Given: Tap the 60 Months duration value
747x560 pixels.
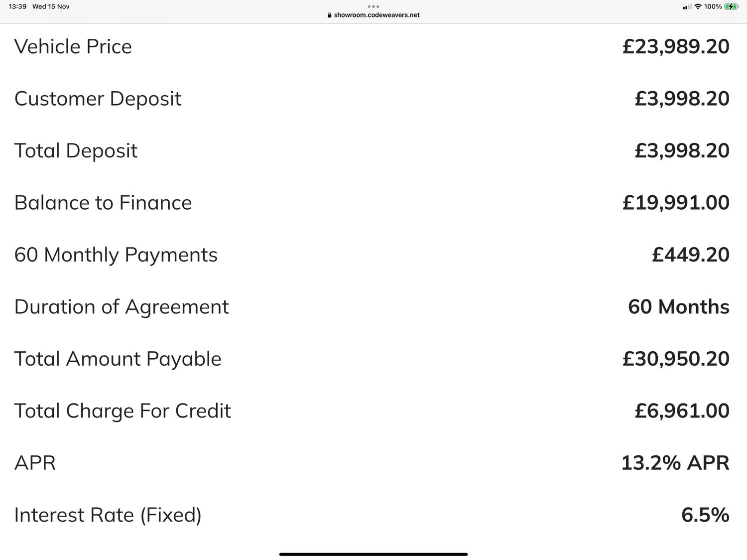Looking at the screenshot, I should (x=679, y=306).
